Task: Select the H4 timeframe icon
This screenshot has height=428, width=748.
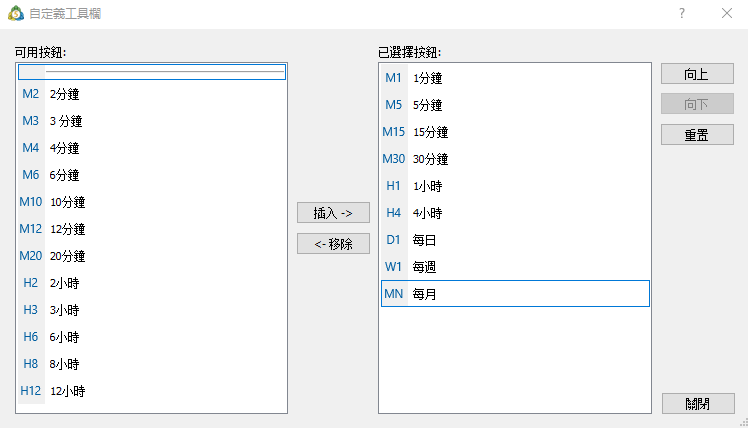Action: tap(394, 213)
